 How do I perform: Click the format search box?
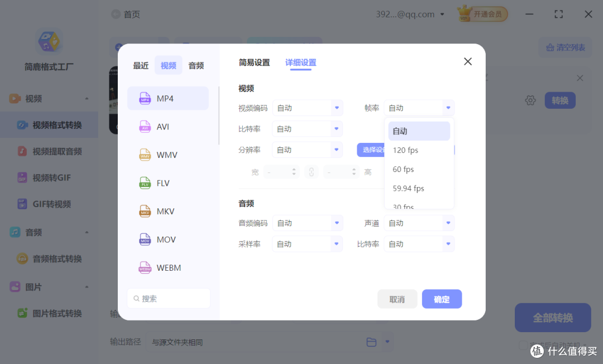tap(169, 298)
